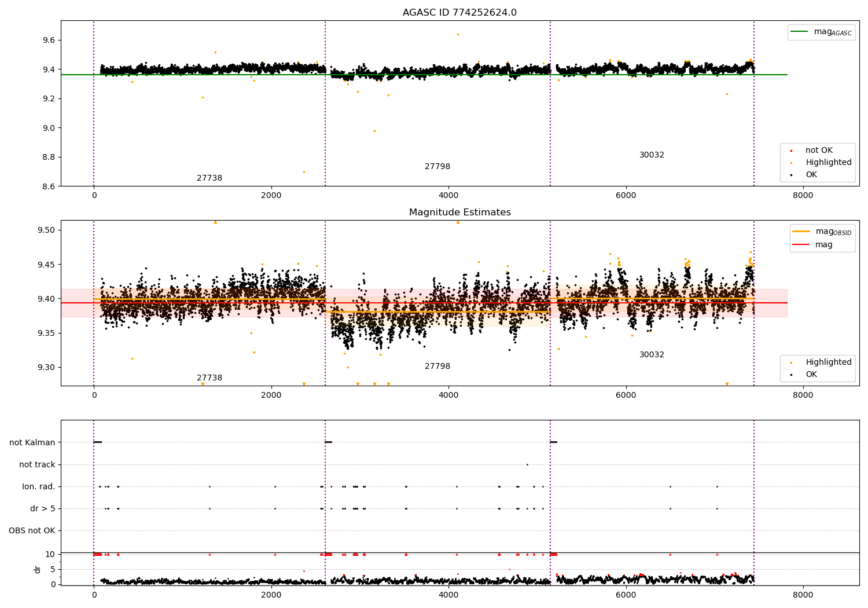Image resolution: width=868 pixels, height=608 pixels.
Task: Click the 5 tick on the dr axis
Action: point(53,569)
